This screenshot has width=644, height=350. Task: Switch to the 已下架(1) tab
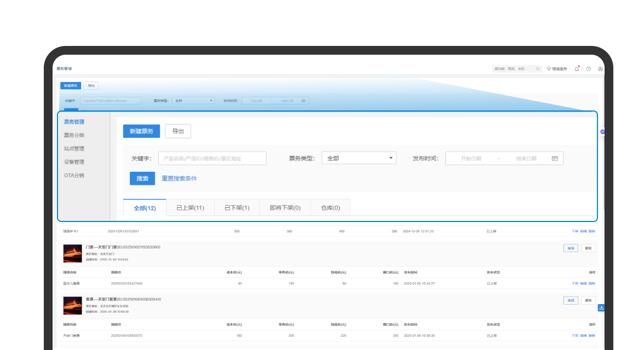click(x=237, y=208)
